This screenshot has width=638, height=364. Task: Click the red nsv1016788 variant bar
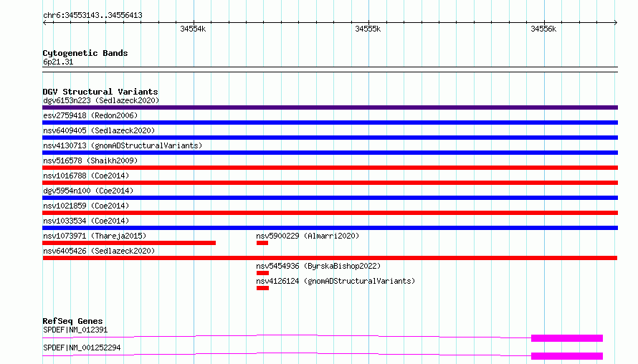(330, 183)
